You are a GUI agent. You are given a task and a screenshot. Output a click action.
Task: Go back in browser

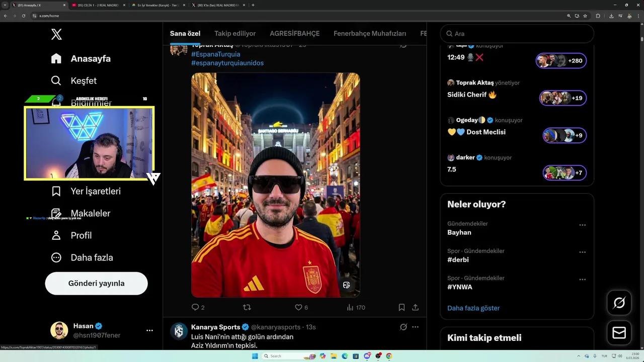(6, 16)
